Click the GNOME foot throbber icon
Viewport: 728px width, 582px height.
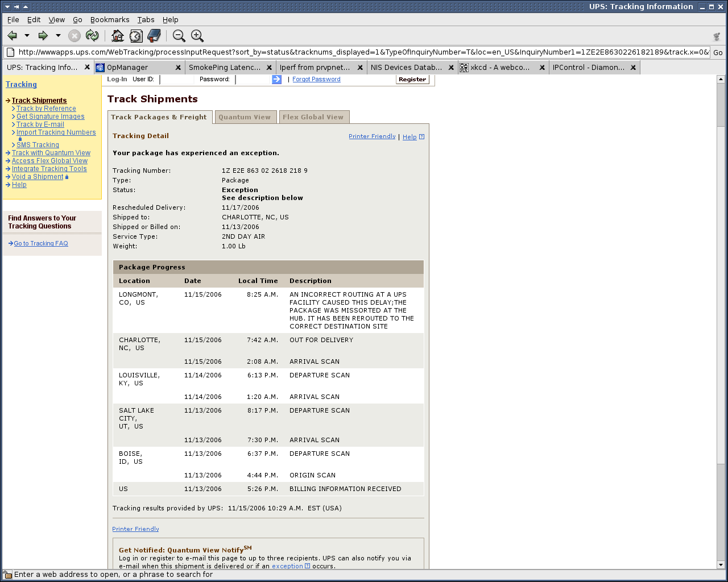pyautogui.click(x=717, y=36)
